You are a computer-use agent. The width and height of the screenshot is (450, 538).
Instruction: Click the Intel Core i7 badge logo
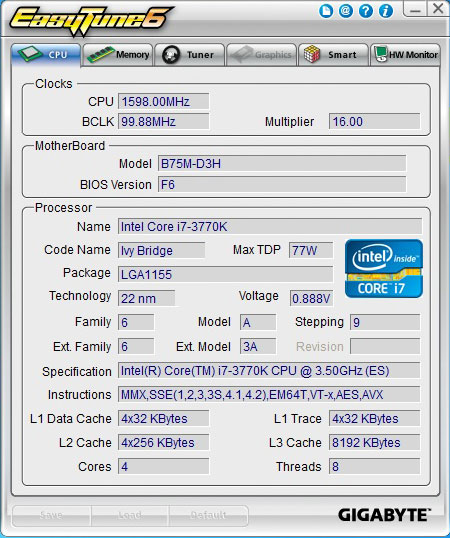384,268
